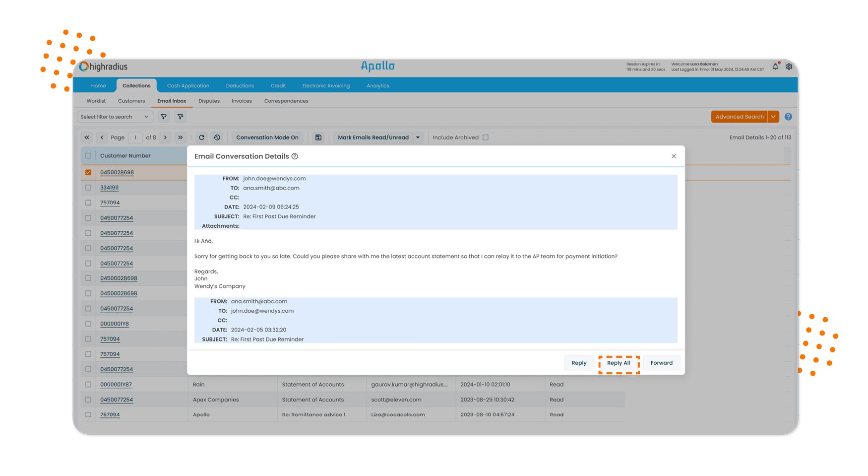
Task: Open the settings gear icon
Action: [x=789, y=67]
